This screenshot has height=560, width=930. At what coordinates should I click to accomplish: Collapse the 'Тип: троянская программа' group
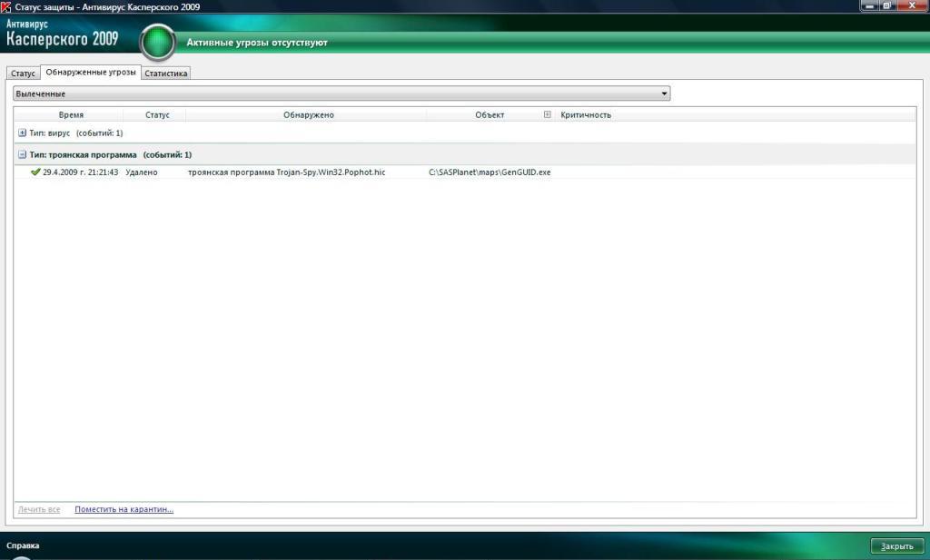pos(22,154)
